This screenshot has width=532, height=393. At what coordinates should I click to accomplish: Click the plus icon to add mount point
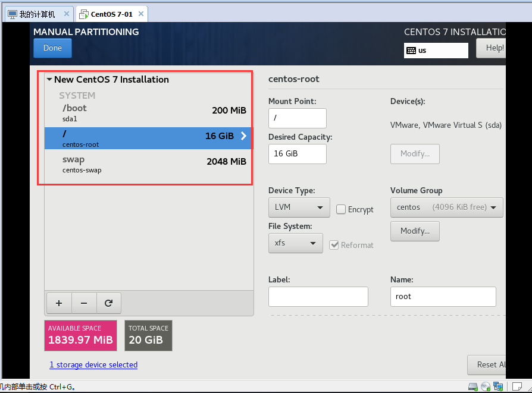coord(59,303)
